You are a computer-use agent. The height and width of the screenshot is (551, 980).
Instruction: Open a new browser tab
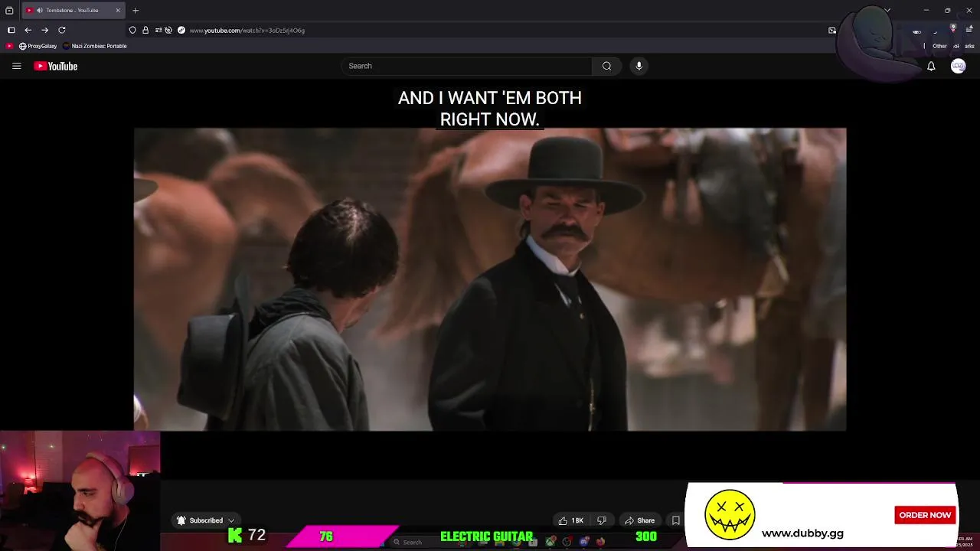coord(136,10)
